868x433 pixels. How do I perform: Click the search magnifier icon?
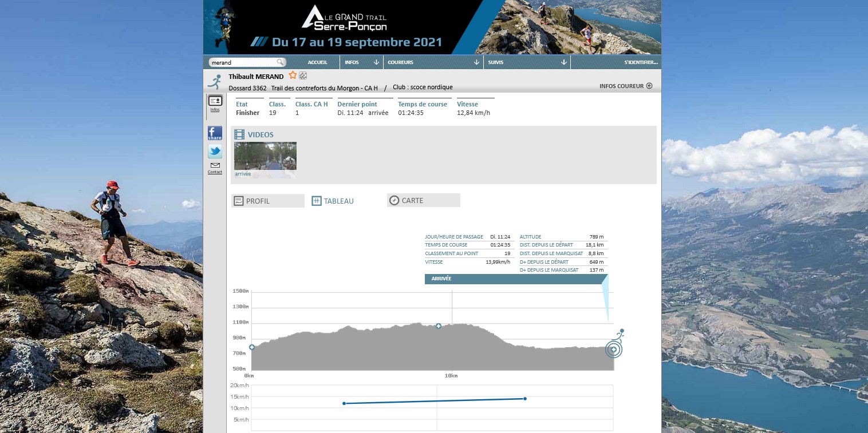tap(280, 62)
